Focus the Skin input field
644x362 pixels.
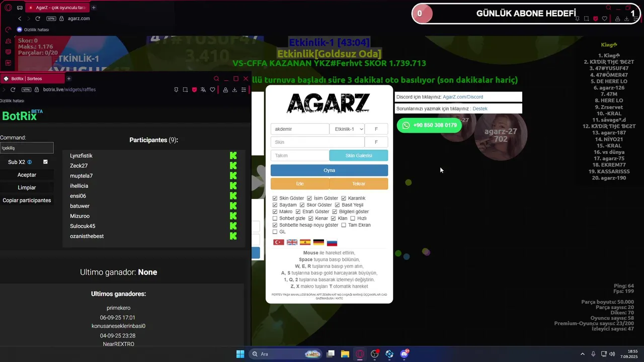[317, 142]
